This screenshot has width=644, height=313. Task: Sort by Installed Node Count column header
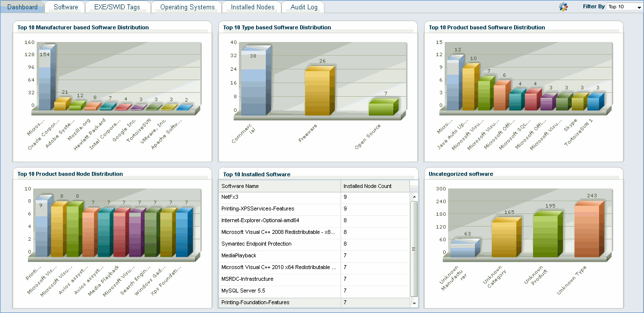[374, 186]
